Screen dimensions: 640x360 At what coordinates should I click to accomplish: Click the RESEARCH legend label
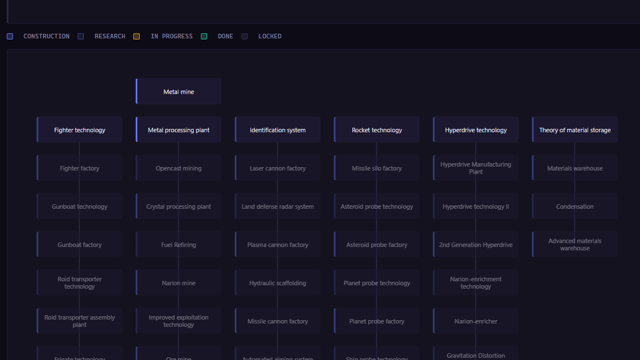110,36
